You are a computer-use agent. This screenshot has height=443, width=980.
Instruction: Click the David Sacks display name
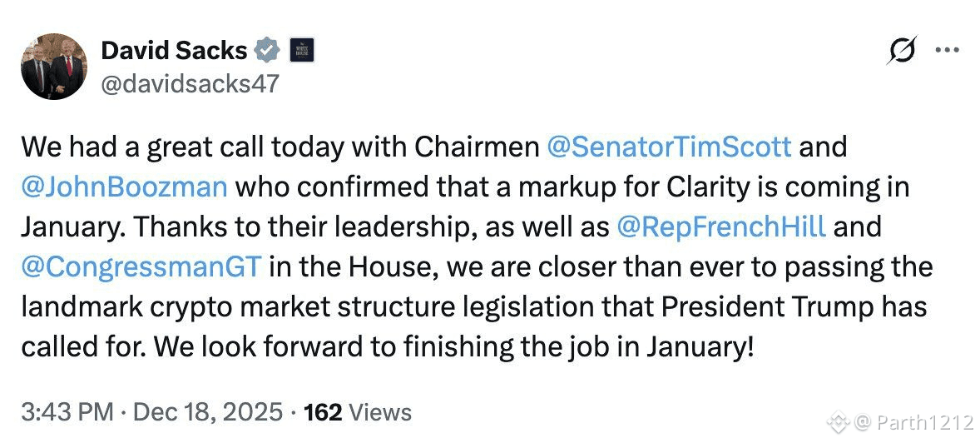pos(174,51)
